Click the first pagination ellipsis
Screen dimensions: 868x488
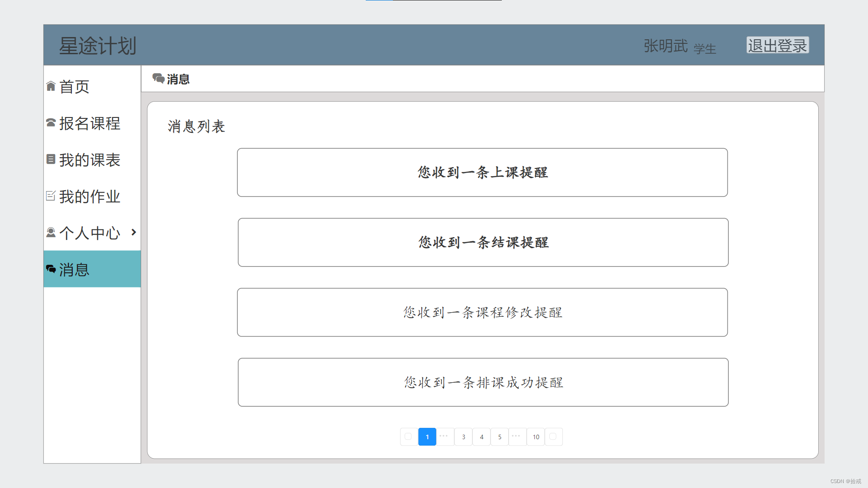pyautogui.click(x=444, y=436)
